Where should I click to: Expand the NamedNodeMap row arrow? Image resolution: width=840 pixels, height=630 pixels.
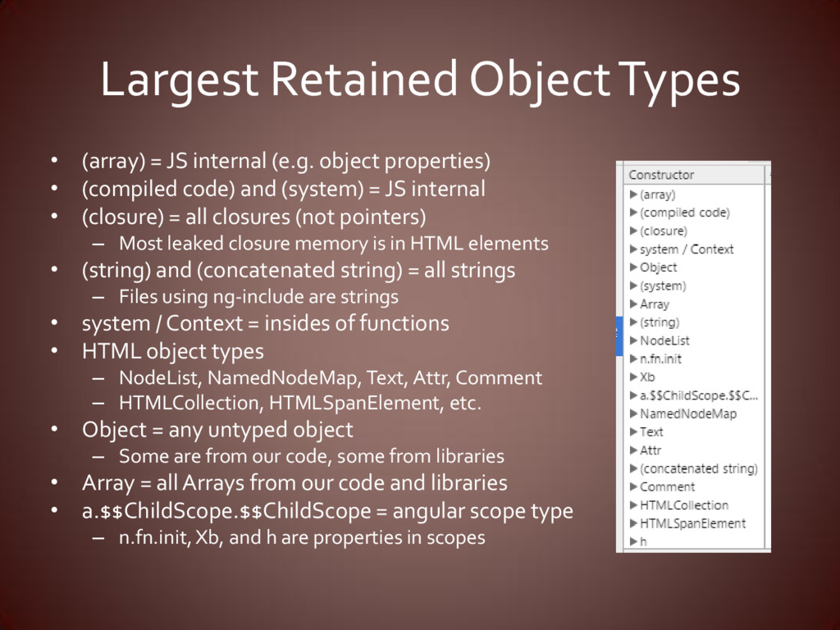click(x=633, y=413)
